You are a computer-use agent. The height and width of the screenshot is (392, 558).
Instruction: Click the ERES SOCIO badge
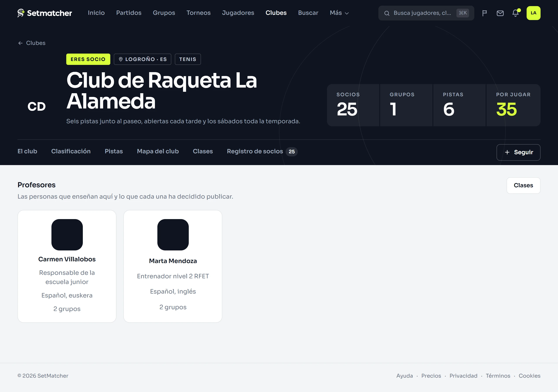tap(88, 59)
